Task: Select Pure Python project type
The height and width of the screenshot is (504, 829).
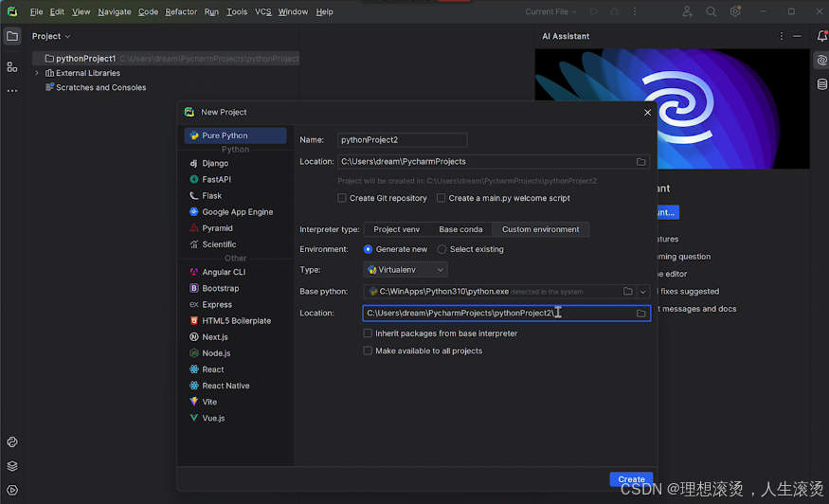Action: click(x=235, y=135)
